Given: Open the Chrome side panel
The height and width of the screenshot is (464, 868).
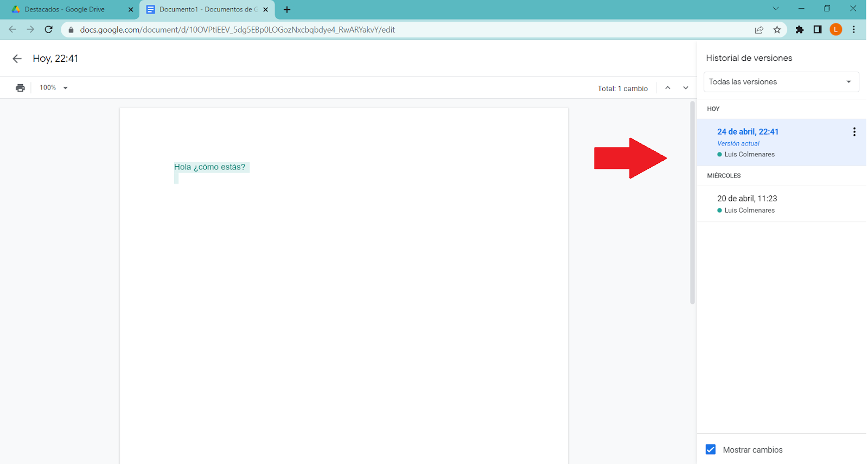Looking at the screenshot, I should point(818,30).
